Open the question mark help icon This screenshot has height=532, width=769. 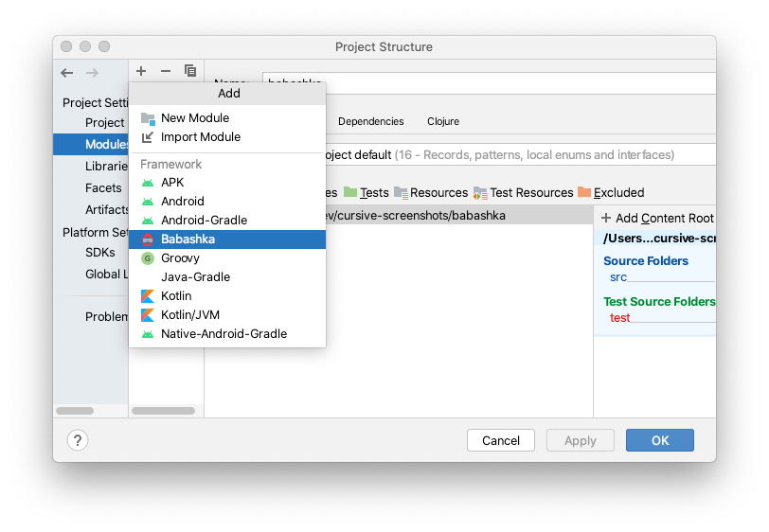click(78, 440)
